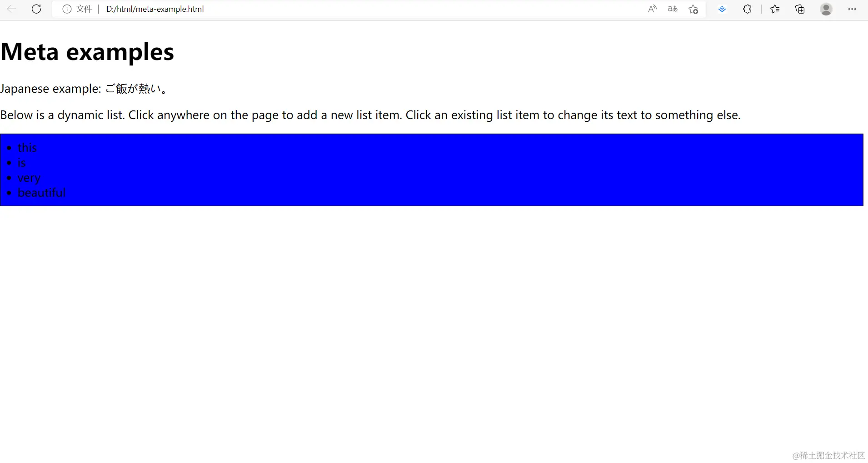Viewport: 868px width, 463px height.
Task: Open the Favorites list icon
Action: click(x=775, y=9)
